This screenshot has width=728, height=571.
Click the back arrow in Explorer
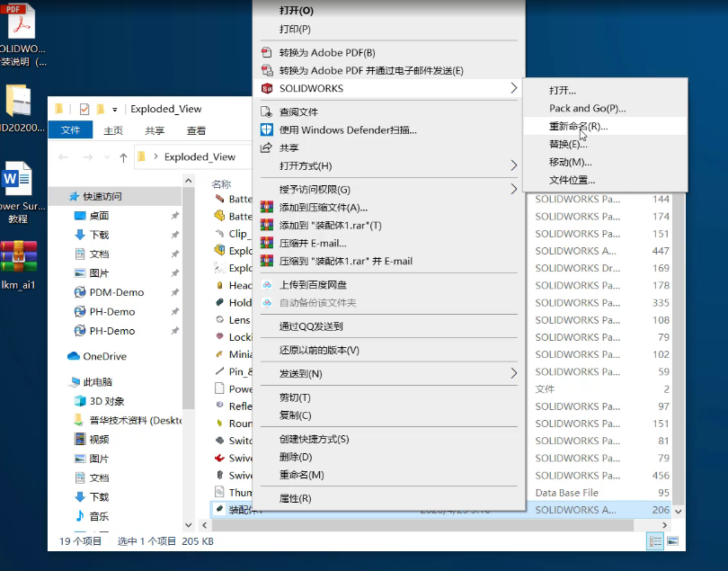[x=64, y=157]
